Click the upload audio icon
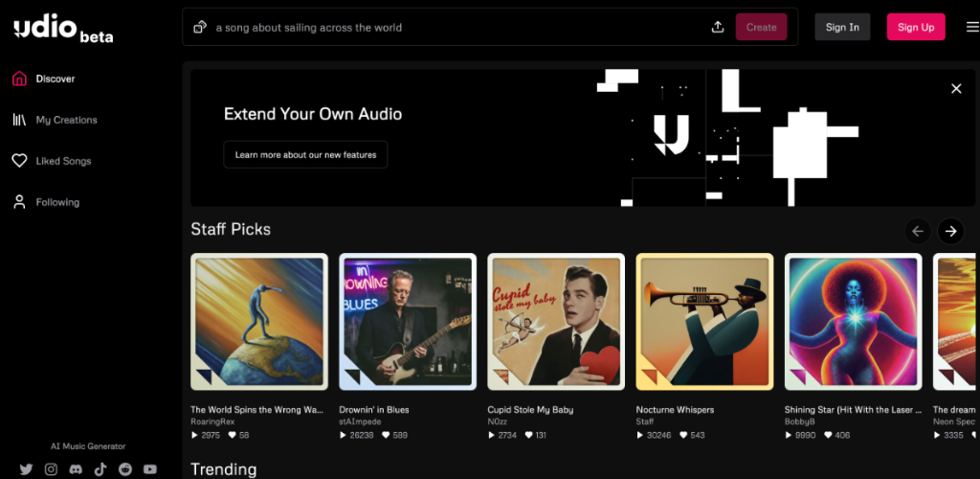The width and height of the screenshot is (980, 479). click(718, 27)
